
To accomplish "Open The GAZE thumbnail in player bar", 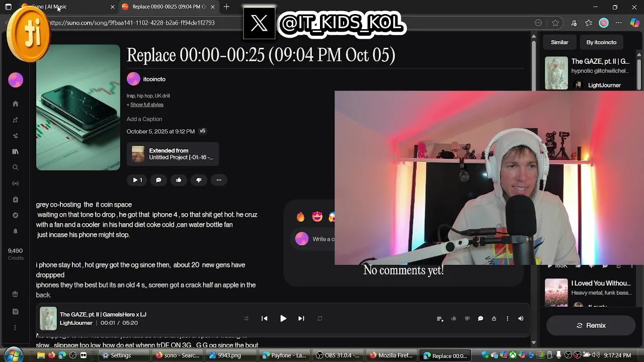I will pos(48,318).
